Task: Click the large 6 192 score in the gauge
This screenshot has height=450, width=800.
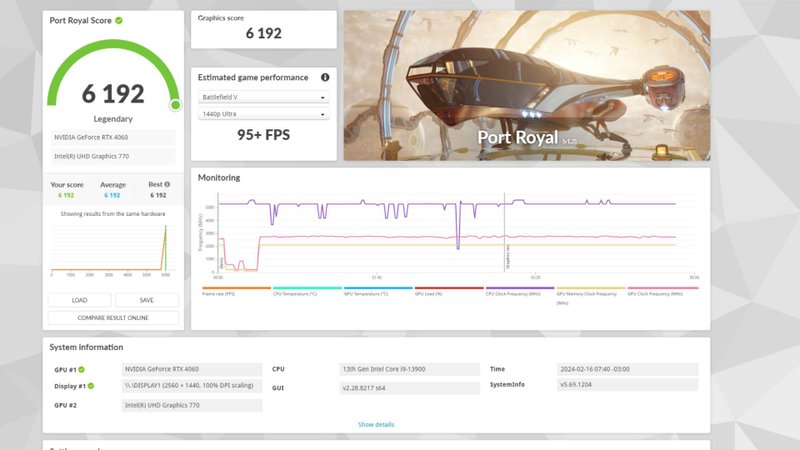Action: [113, 93]
